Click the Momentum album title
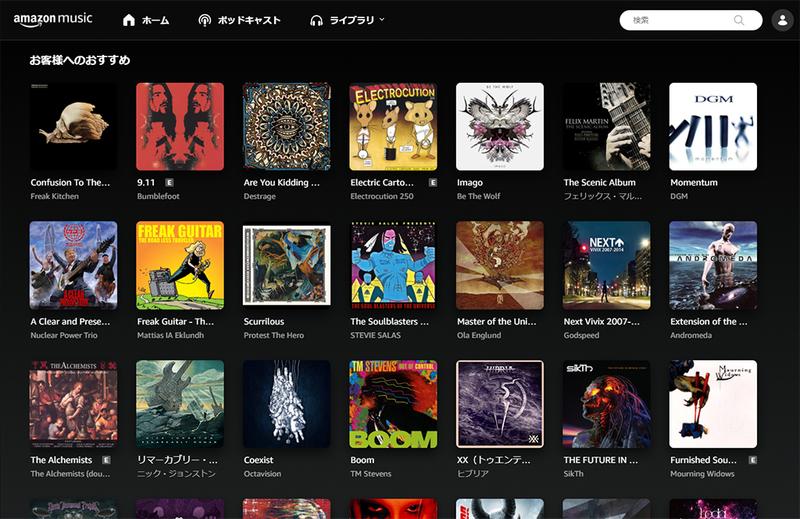 [x=694, y=183]
